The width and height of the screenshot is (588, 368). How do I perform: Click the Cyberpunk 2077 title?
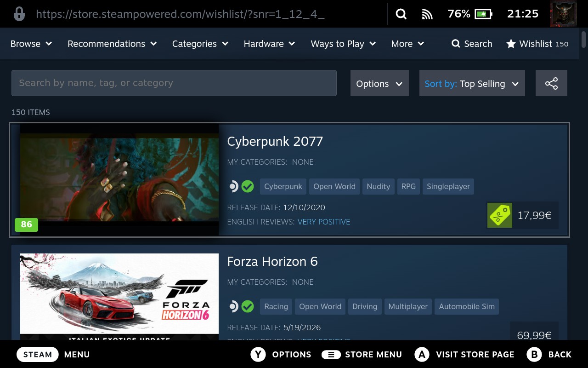pyautogui.click(x=275, y=141)
